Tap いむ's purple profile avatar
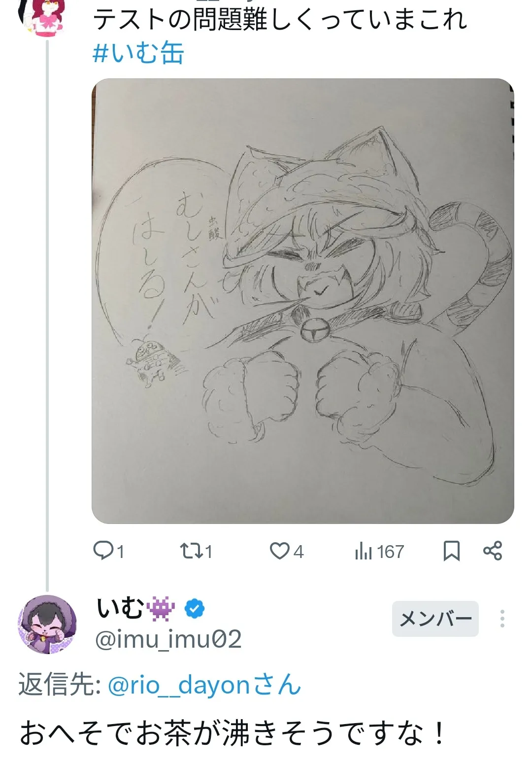532x765 pixels. (x=47, y=624)
